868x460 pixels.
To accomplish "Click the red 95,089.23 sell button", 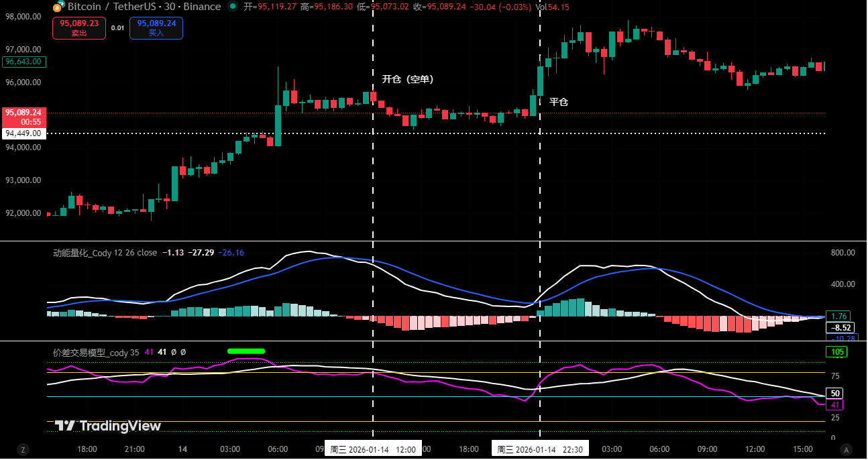I will pyautogui.click(x=79, y=27).
